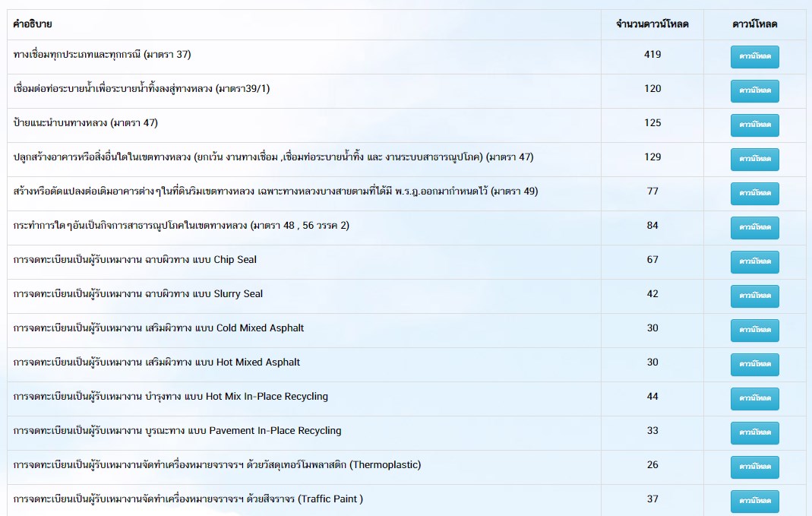Click the download count 419 cell

point(652,55)
